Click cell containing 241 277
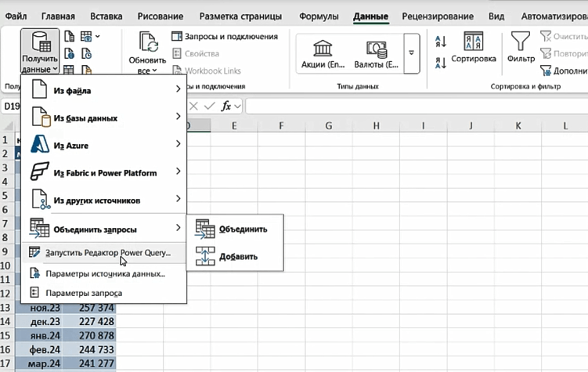 click(89, 363)
